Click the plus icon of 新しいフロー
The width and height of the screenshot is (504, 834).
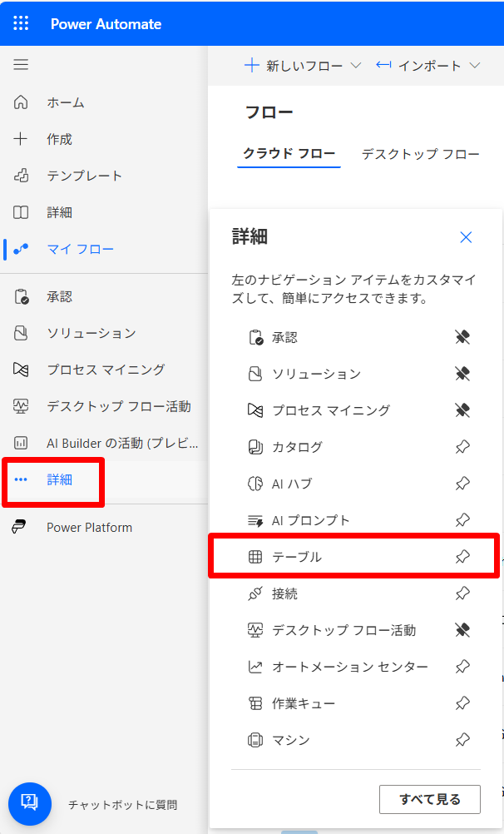pos(251,66)
